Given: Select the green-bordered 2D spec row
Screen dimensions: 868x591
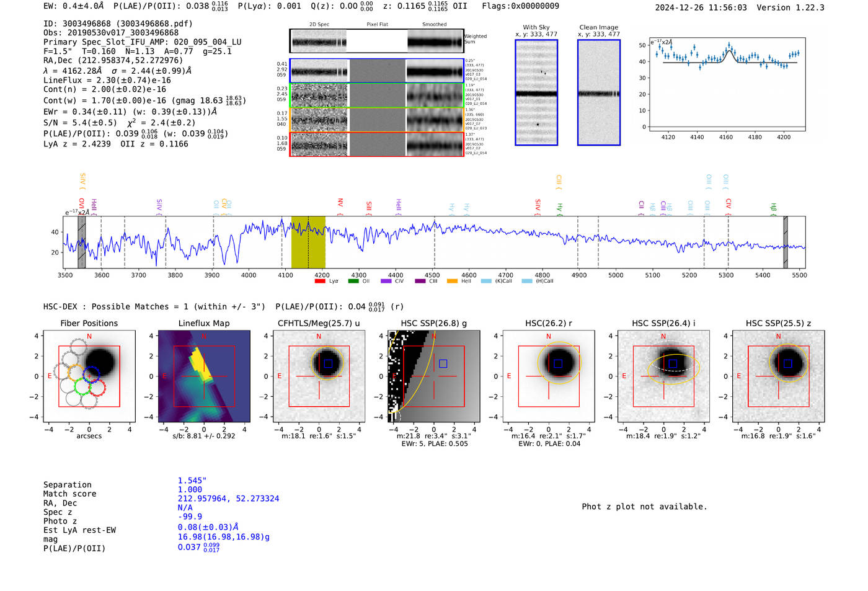Looking at the screenshot, I should coord(377,96).
